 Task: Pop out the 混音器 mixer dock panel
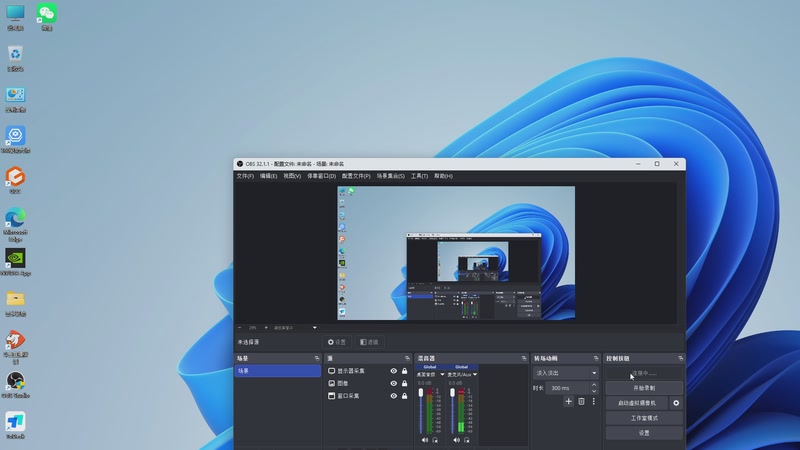[524, 358]
